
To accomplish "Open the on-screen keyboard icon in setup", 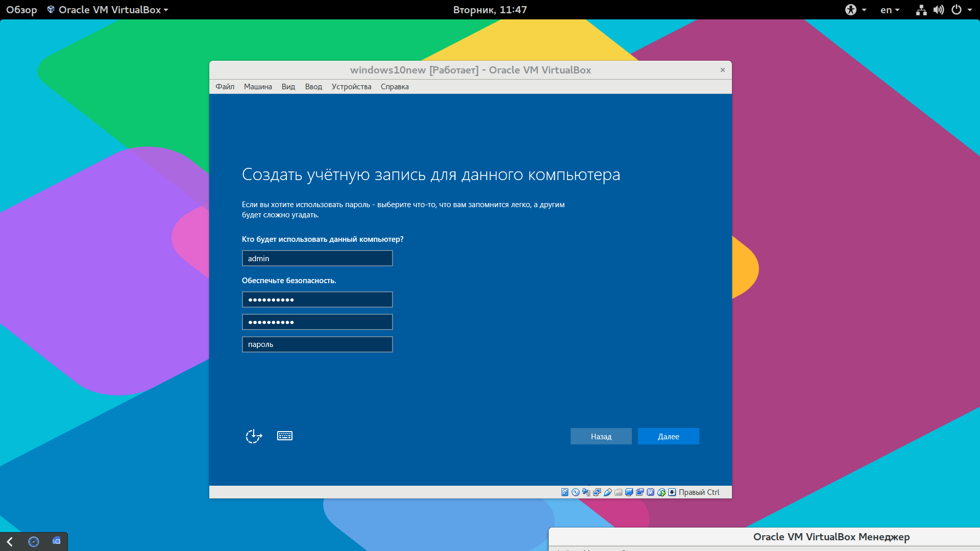I will coord(285,436).
